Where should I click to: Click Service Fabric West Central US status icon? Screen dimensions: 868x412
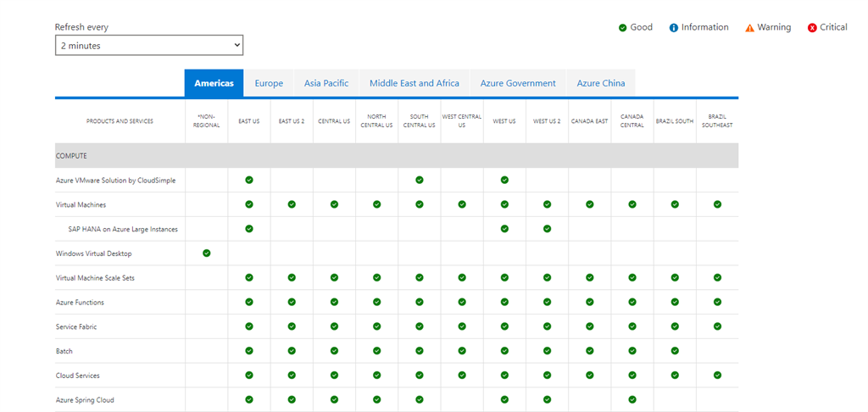click(x=462, y=326)
